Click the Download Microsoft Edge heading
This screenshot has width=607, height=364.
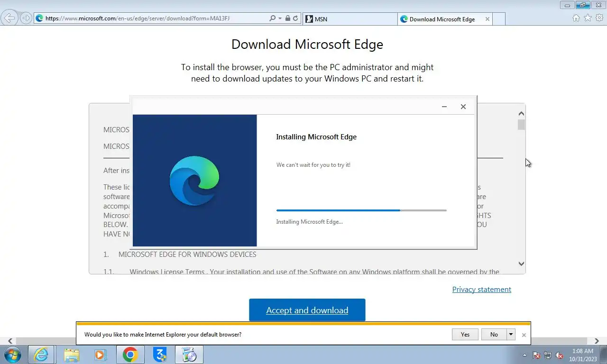[307, 44]
